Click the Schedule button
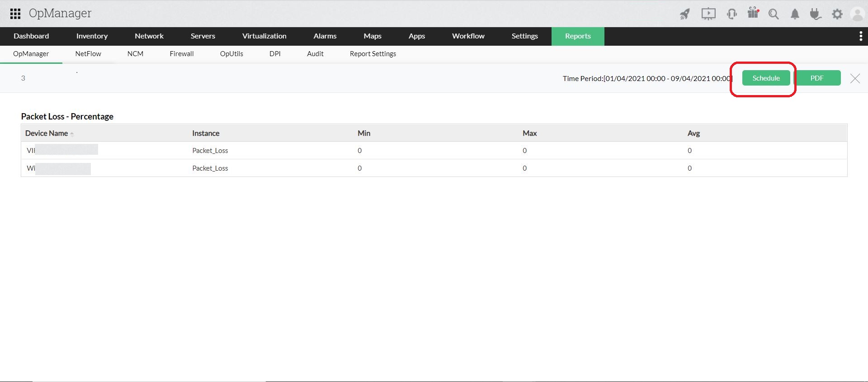Image resolution: width=868 pixels, height=382 pixels. (766, 78)
